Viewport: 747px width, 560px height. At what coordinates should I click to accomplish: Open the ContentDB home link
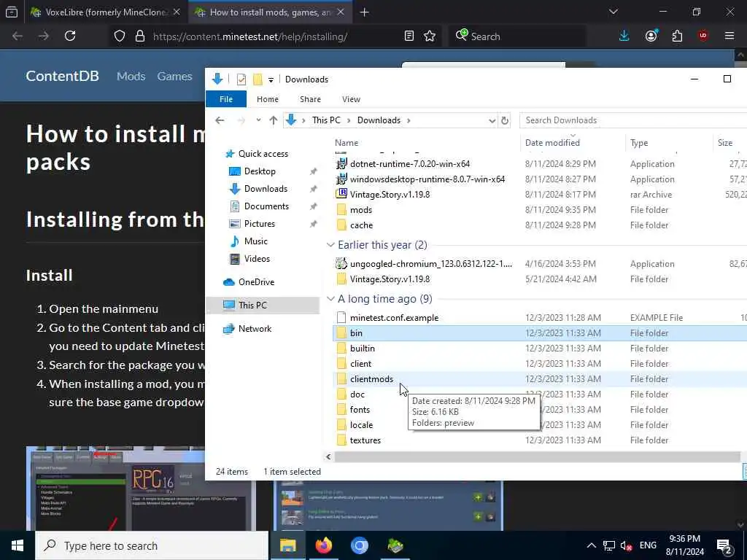[x=62, y=76]
